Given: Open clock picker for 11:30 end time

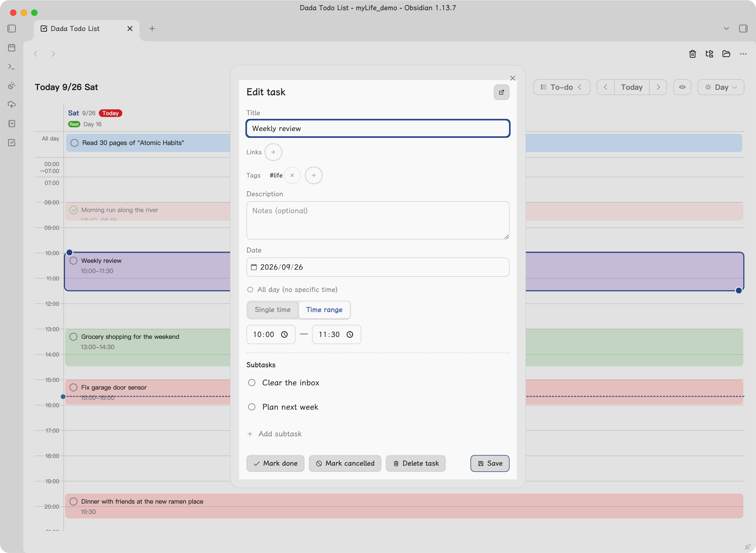Looking at the screenshot, I should (x=350, y=334).
